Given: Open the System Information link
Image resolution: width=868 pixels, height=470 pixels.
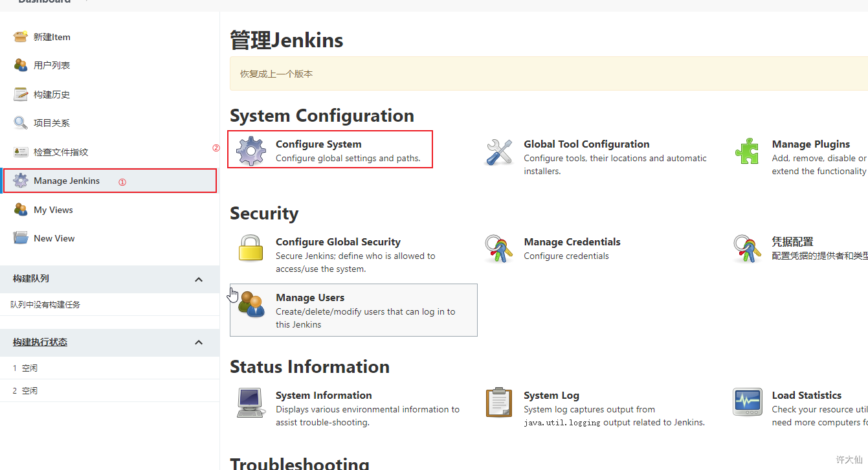Looking at the screenshot, I should click(324, 395).
